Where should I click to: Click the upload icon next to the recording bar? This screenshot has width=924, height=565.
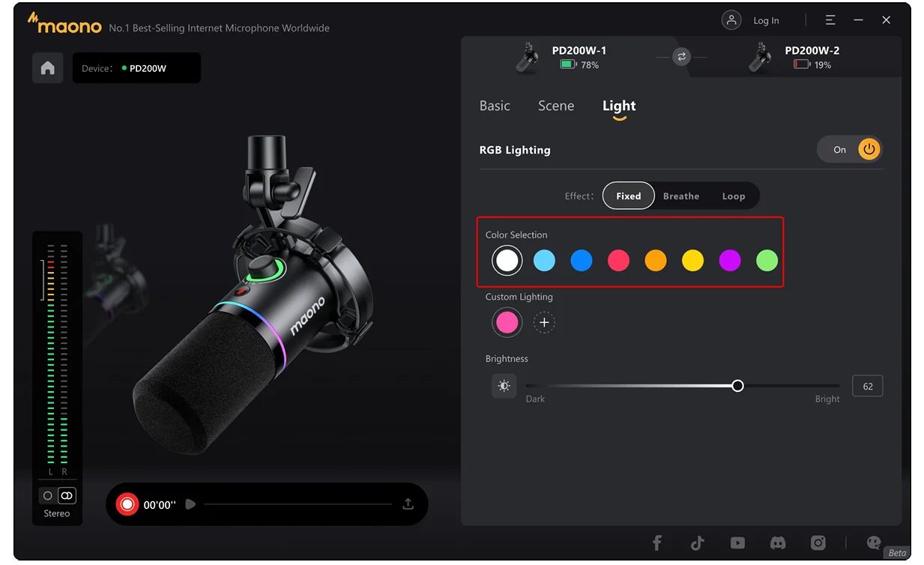tap(408, 504)
